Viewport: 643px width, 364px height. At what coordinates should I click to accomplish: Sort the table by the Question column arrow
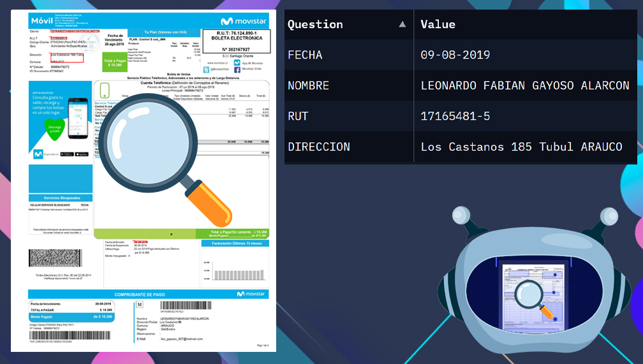pos(403,24)
